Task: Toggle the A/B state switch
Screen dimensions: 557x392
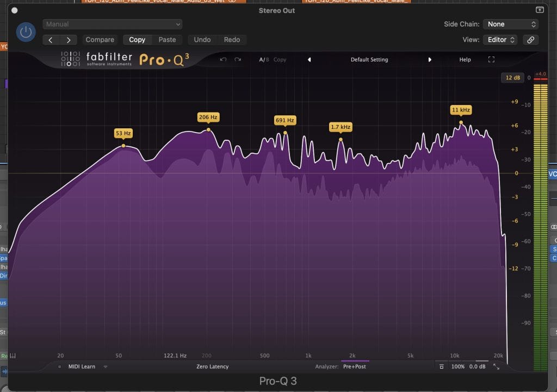Action: pyautogui.click(x=264, y=60)
